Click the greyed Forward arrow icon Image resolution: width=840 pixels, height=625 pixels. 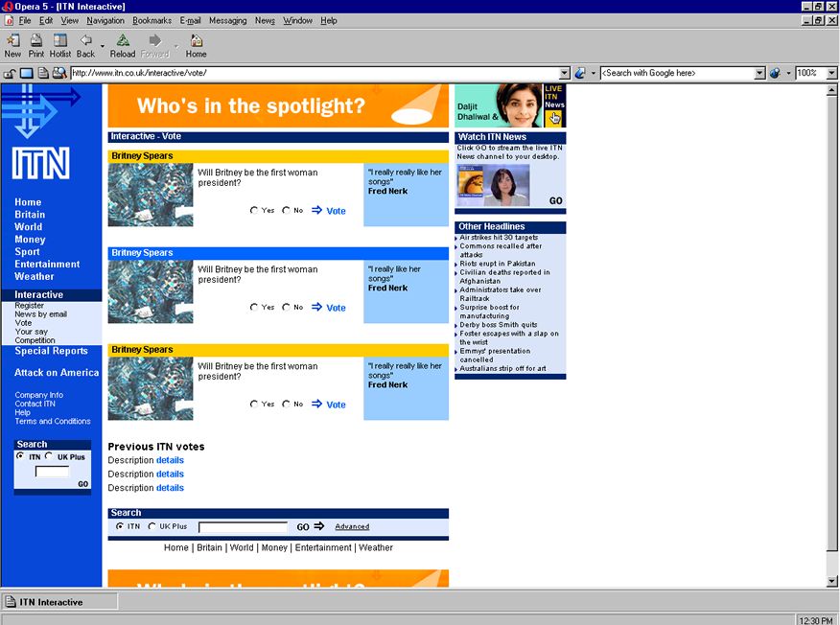coord(154,40)
